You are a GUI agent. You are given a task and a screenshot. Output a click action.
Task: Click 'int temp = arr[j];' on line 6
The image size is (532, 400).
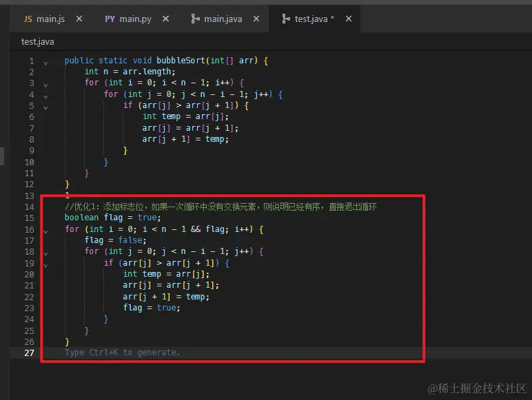185,116
